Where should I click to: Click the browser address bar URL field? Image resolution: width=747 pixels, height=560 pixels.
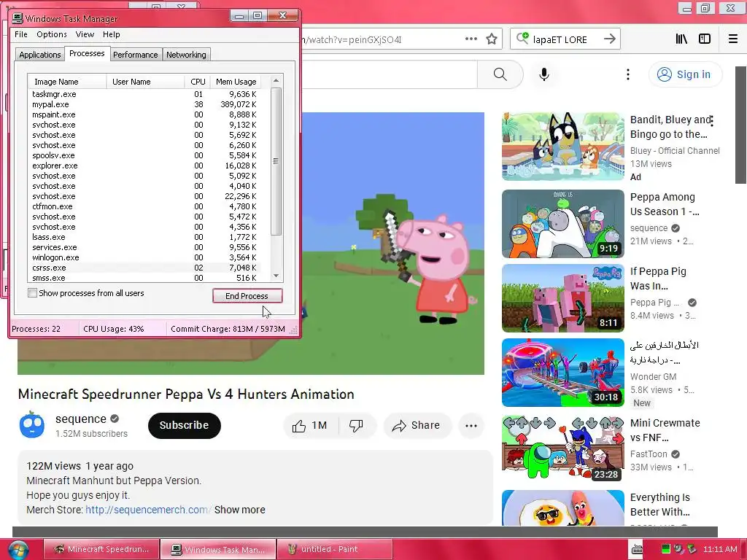pos(381,39)
